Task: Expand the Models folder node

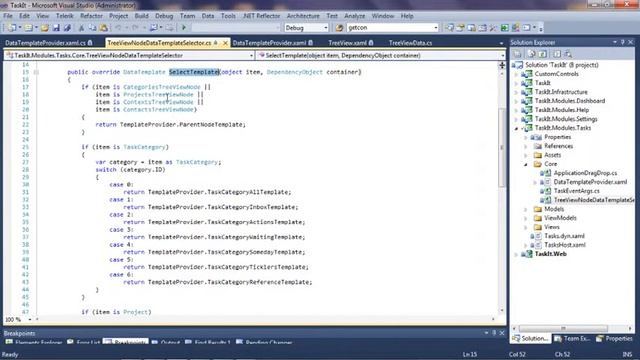Action: (526, 209)
